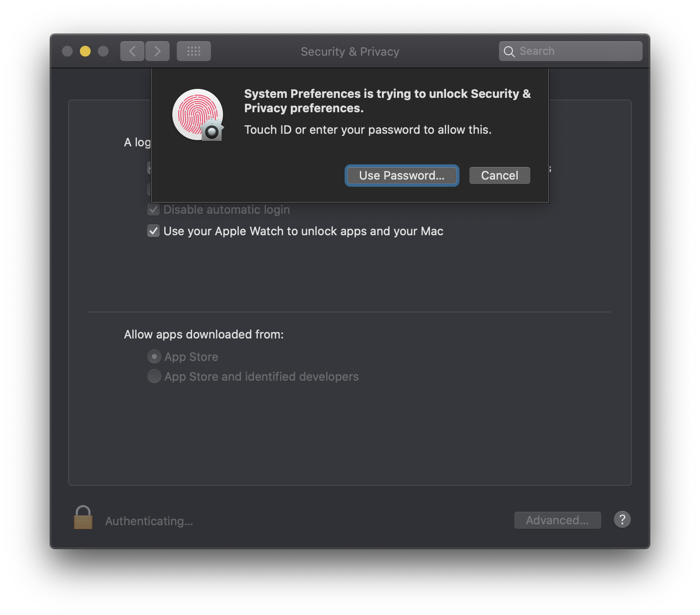The width and height of the screenshot is (700, 615).
Task: Cancel the unlock authentication dialog
Action: tap(500, 176)
